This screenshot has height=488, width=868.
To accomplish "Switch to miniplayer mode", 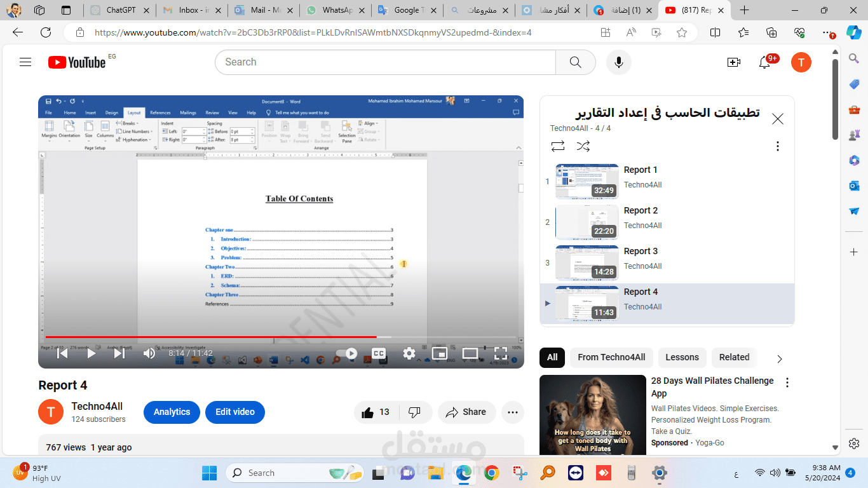I will 440,353.
